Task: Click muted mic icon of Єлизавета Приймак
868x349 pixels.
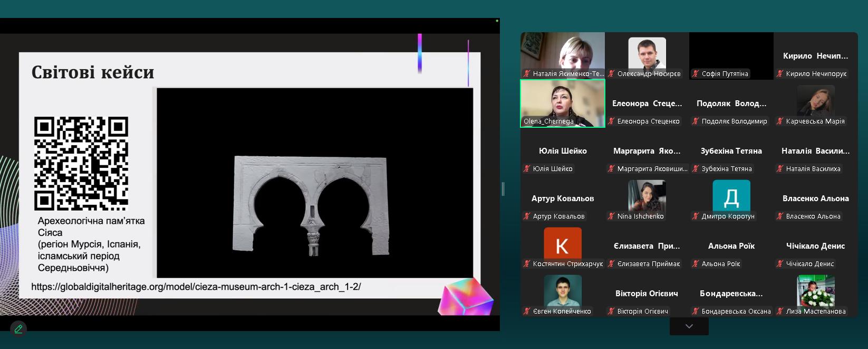Action: pyautogui.click(x=611, y=264)
